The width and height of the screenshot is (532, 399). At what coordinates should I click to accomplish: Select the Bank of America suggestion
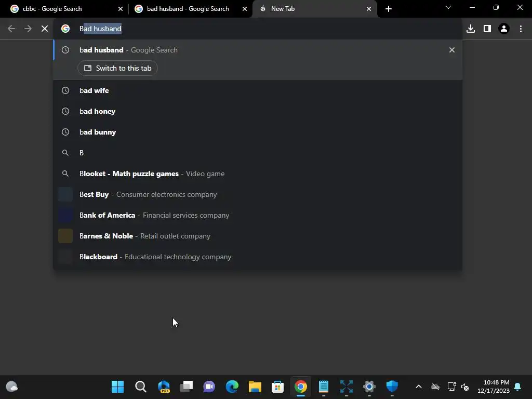coord(258,215)
